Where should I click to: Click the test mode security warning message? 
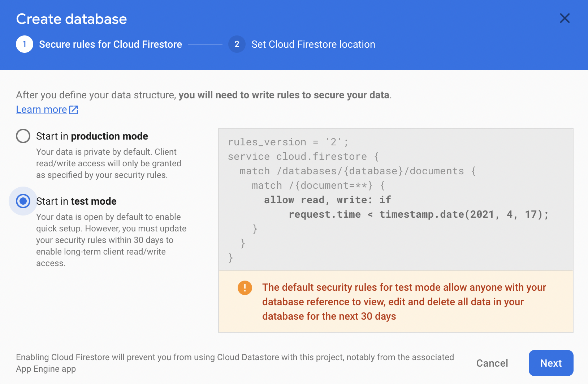click(404, 302)
